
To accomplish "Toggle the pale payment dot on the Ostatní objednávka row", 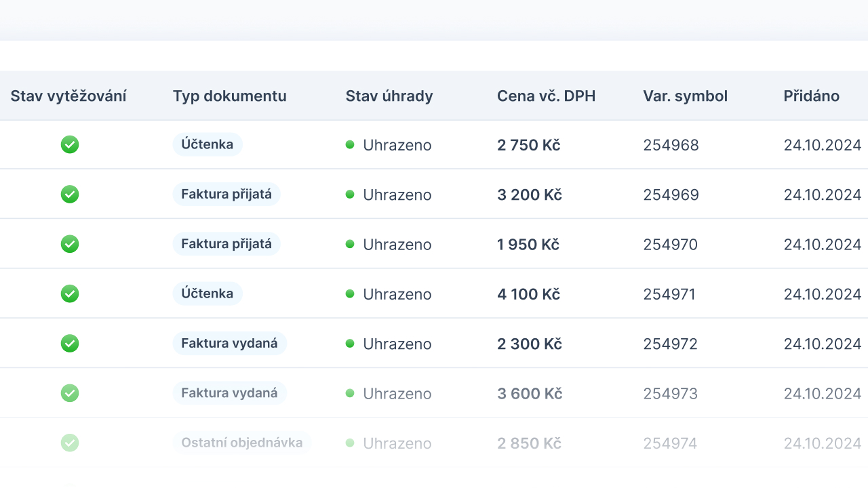I will click(x=350, y=443).
